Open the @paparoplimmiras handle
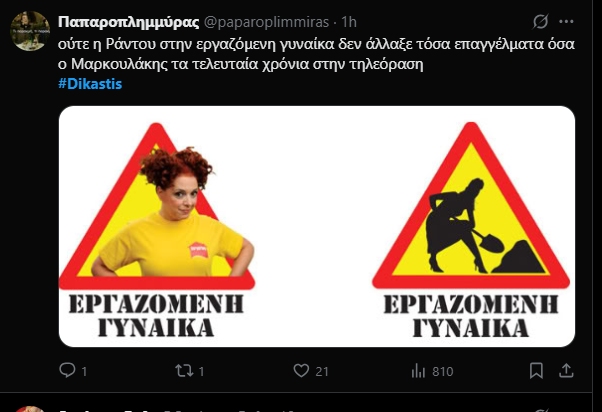This screenshot has height=412, width=602. 266,22
